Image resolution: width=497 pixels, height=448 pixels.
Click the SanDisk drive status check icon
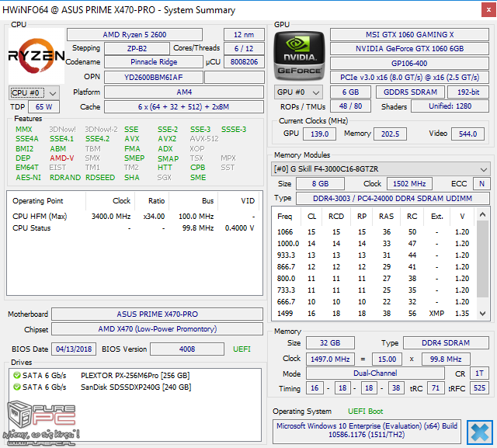(17, 387)
